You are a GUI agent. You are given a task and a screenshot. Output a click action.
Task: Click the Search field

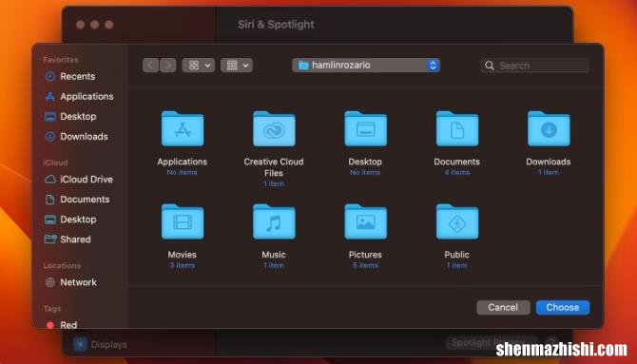[534, 66]
